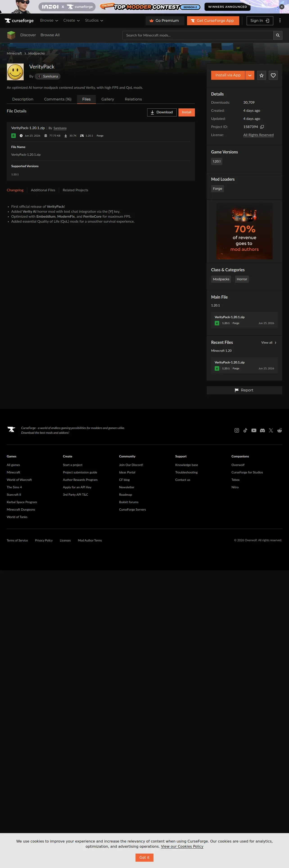This screenshot has width=289, height=868.
Task: Select the Changelog sub-tab
Action: [15, 190]
